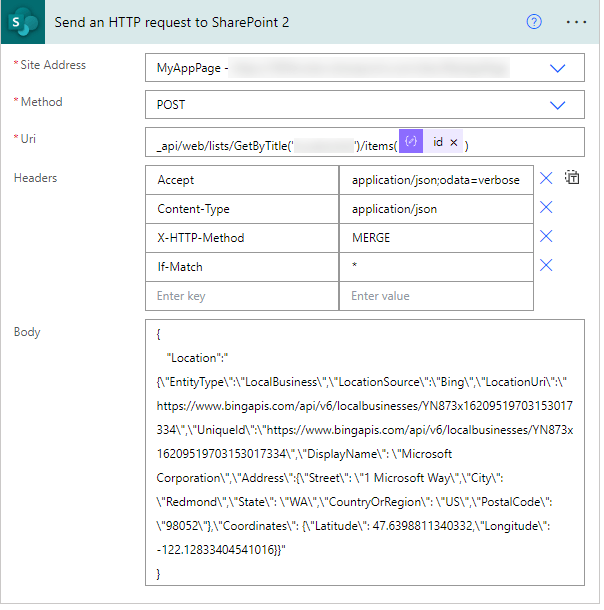Delete the Content-Type header row
The width and height of the screenshot is (604, 610).
546,207
